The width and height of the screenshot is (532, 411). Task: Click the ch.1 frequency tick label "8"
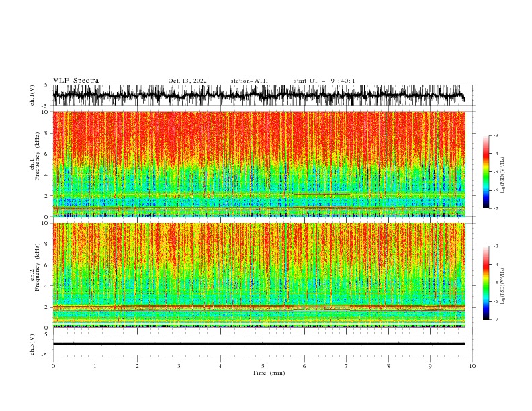[46, 133]
